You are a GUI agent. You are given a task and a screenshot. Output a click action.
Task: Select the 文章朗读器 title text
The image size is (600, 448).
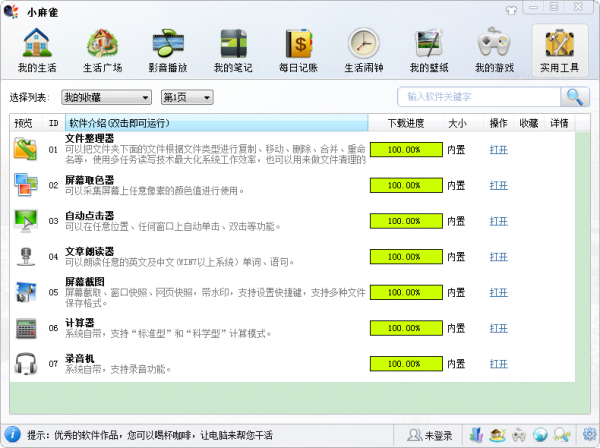pyautogui.click(x=90, y=251)
